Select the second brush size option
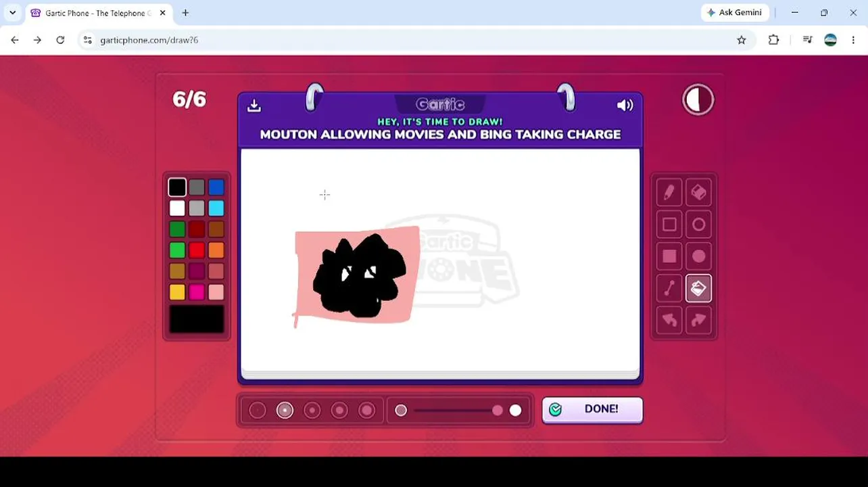The image size is (868, 487). [x=285, y=410]
